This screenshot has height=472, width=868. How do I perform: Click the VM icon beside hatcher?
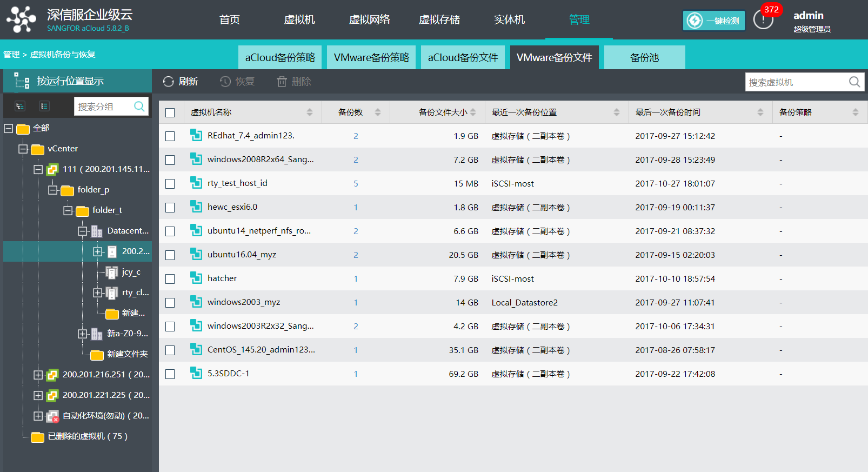196,278
